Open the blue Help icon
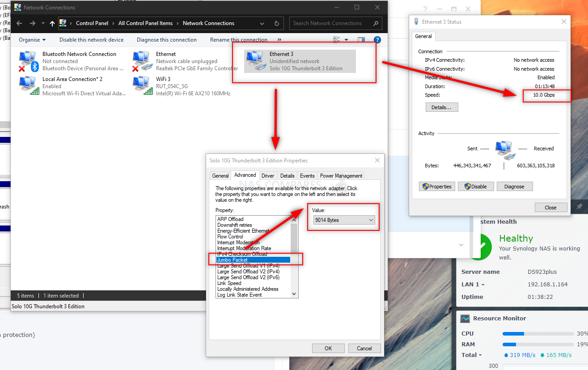Viewport: 588px width, 370px height. 377,40
